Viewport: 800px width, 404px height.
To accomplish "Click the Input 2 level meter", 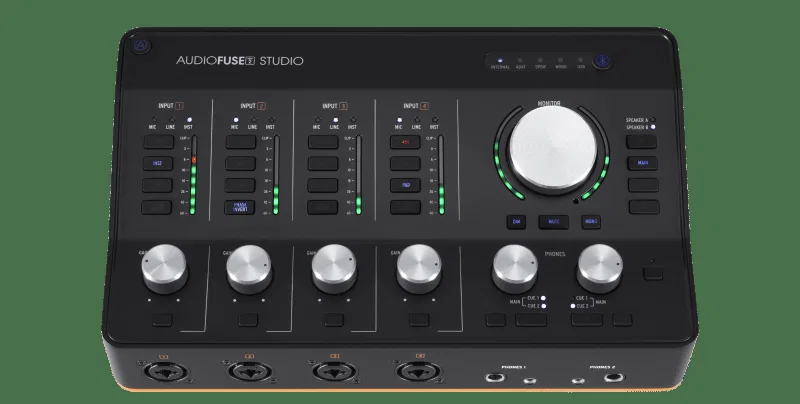I will [276, 175].
